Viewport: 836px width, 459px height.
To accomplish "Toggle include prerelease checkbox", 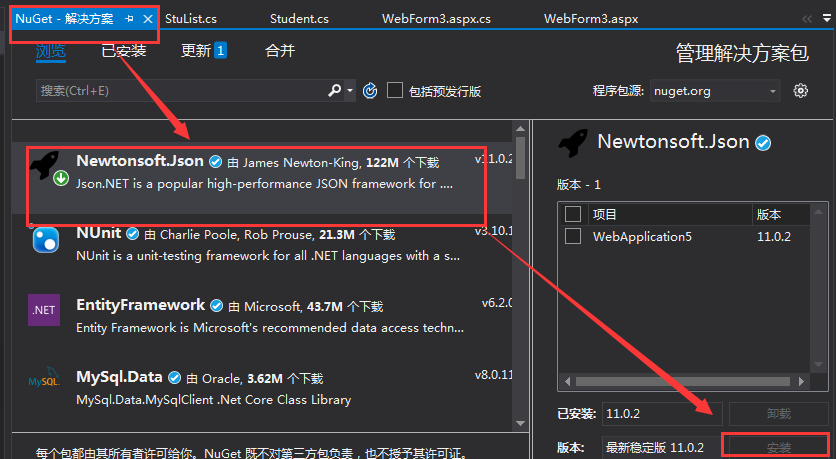I will coord(395,90).
